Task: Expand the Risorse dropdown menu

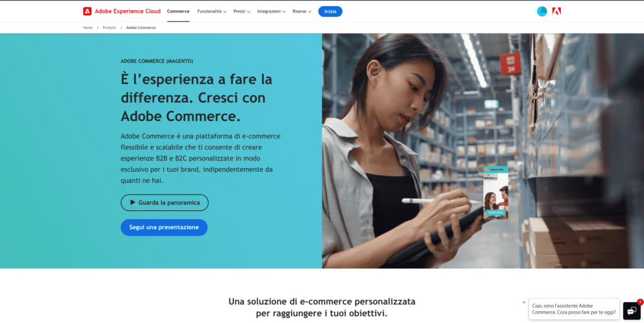Action: (x=302, y=11)
